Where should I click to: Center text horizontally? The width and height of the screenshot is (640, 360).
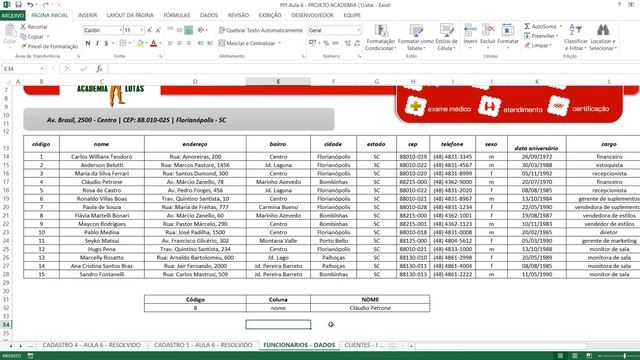tap(179, 43)
